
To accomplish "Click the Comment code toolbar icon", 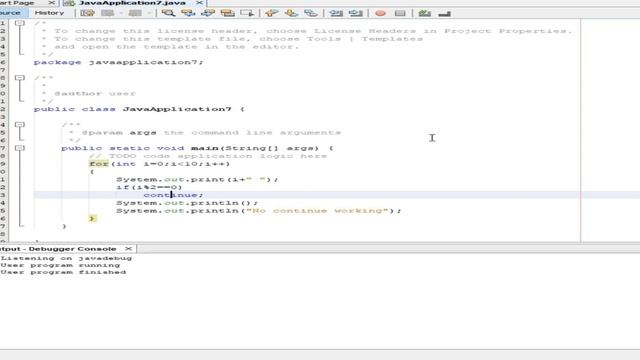I will click(424, 13).
